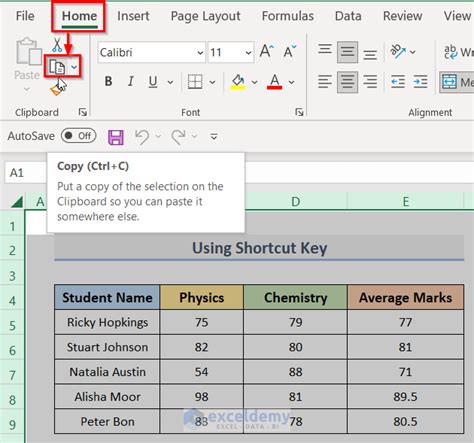Open the Calibri font name dropdown
The width and height of the screenshot is (474, 443).
point(200,52)
